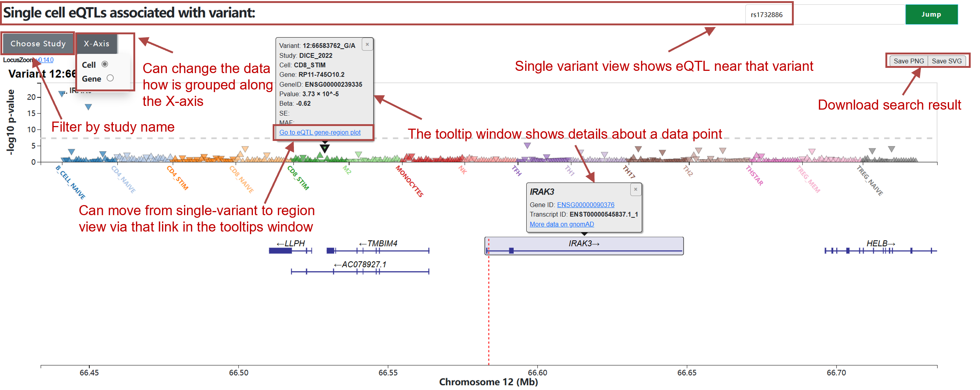
Task: Click the orange CD8_NAIVE triangle near value 5
Action: [x=245, y=149]
